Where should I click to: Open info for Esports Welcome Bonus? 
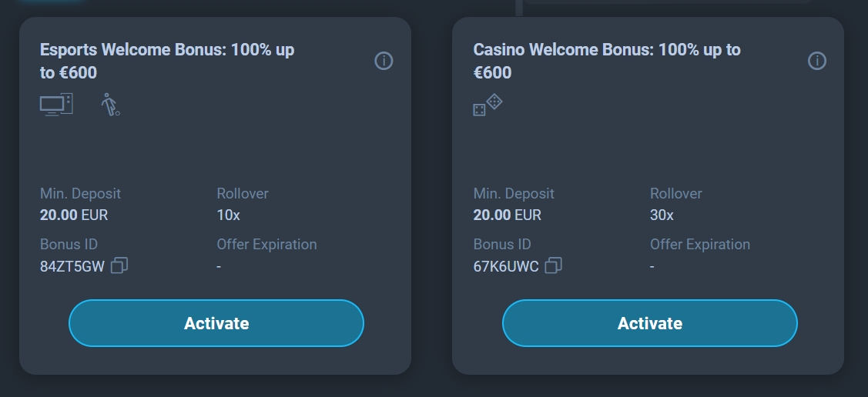pyautogui.click(x=384, y=61)
